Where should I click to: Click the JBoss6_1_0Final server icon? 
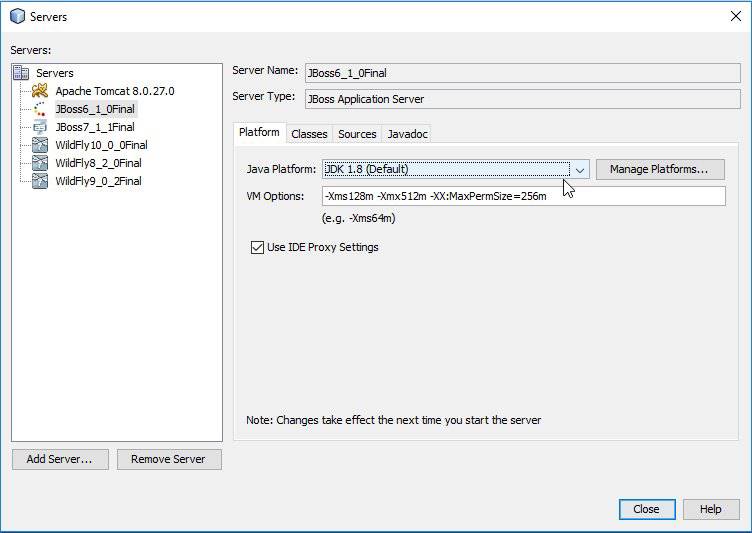point(40,109)
